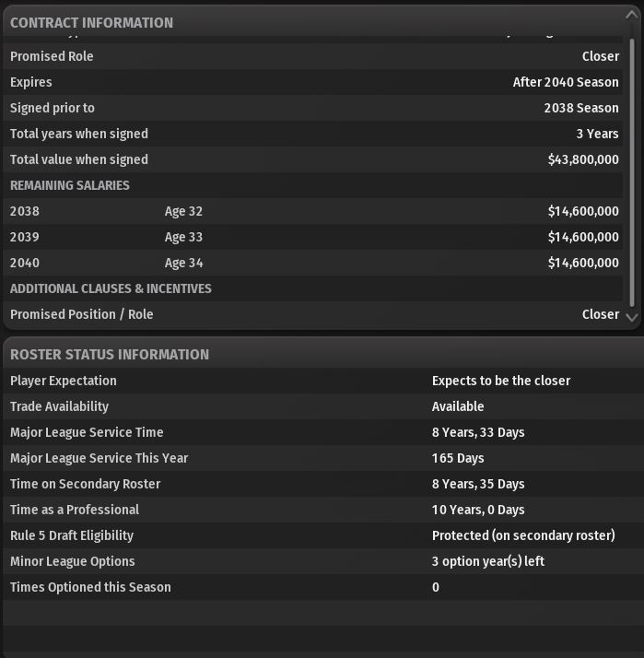Image resolution: width=644 pixels, height=658 pixels.
Task: Select the Roster Status Information panel header
Action: [110, 355]
